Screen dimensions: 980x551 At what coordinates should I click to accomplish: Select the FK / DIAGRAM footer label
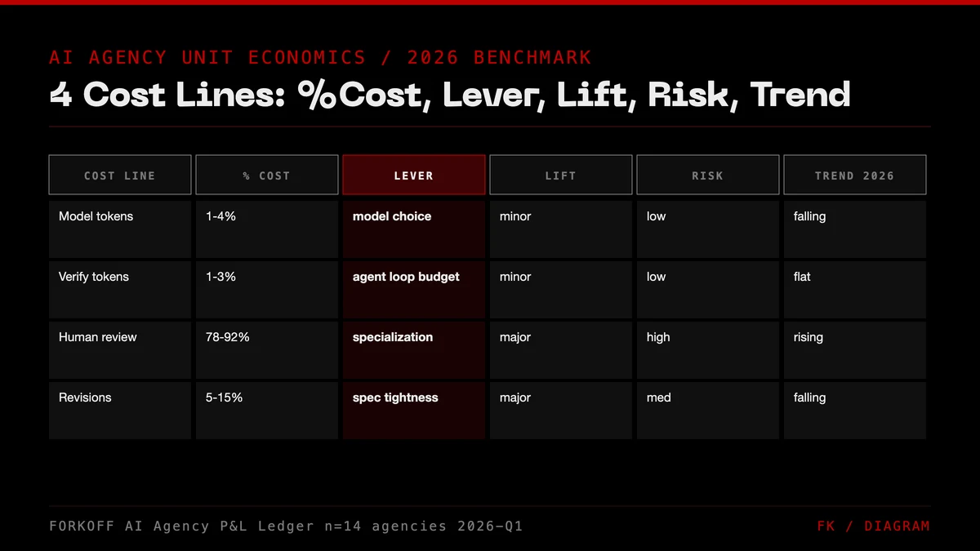coord(873,527)
